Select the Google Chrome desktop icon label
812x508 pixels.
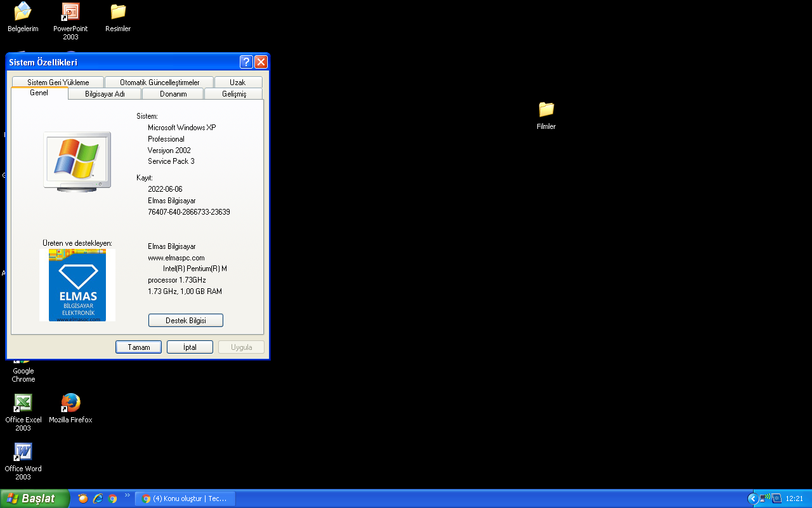pos(23,375)
